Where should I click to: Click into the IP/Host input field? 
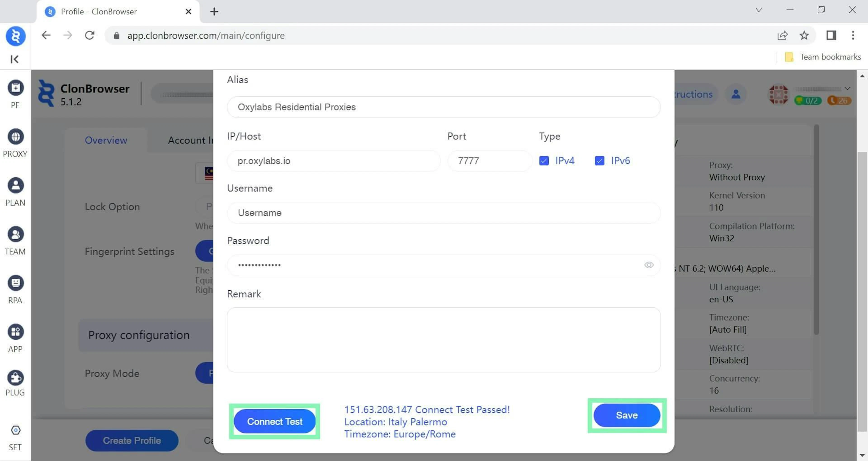pyautogui.click(x=334, y=161)
